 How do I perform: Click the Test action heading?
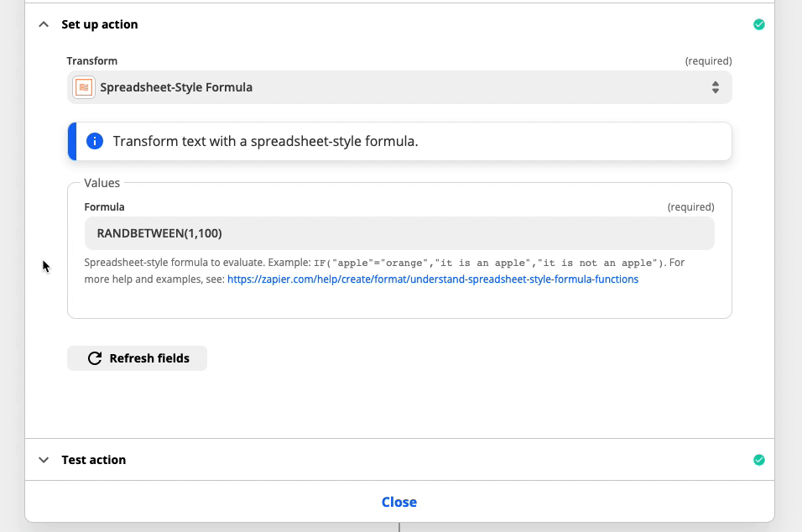click(x=94, y=460)
